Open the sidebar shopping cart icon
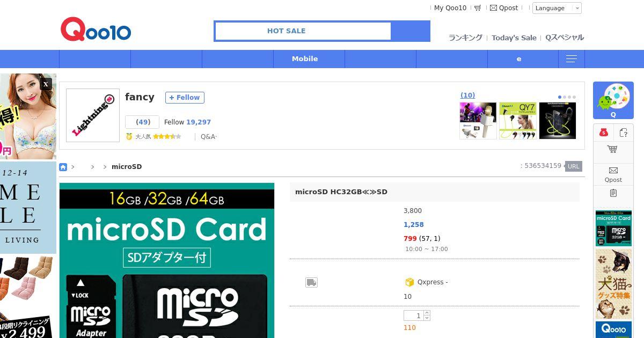 [612, 149]
